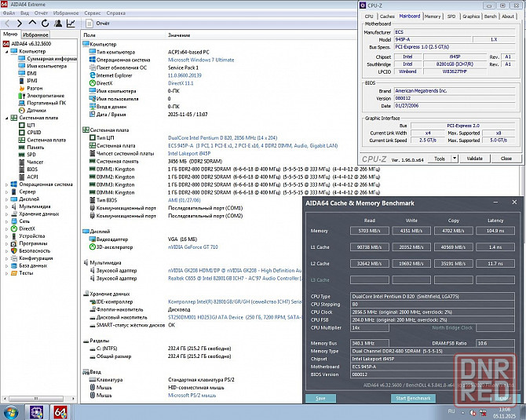Click the graph chart icon in toolbar

click(x=71, y=24)
